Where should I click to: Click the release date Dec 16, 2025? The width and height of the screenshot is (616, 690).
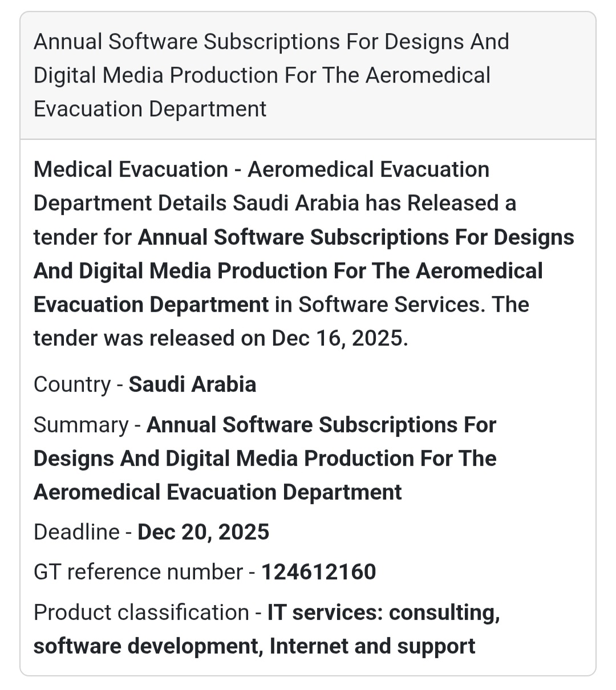click(x=339, y=338)
